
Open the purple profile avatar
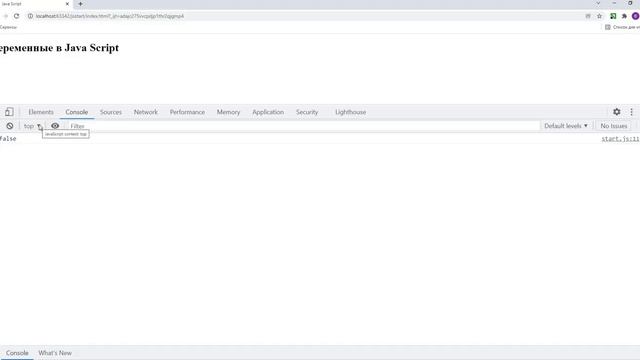pyautogui.click(x=636, y=16)
